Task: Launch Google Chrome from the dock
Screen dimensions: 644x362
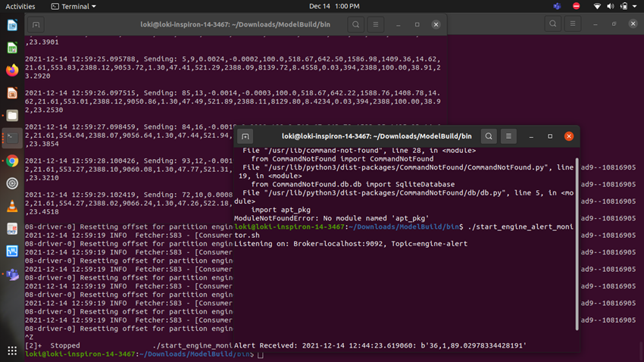Action: pyautogui.click(x=12, y=161)
